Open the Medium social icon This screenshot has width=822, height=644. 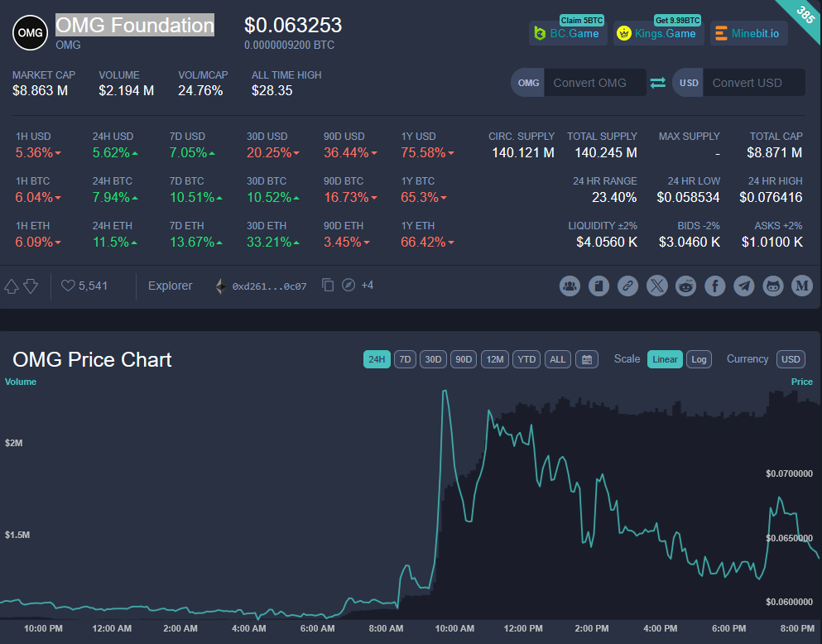tap(801, 286)
